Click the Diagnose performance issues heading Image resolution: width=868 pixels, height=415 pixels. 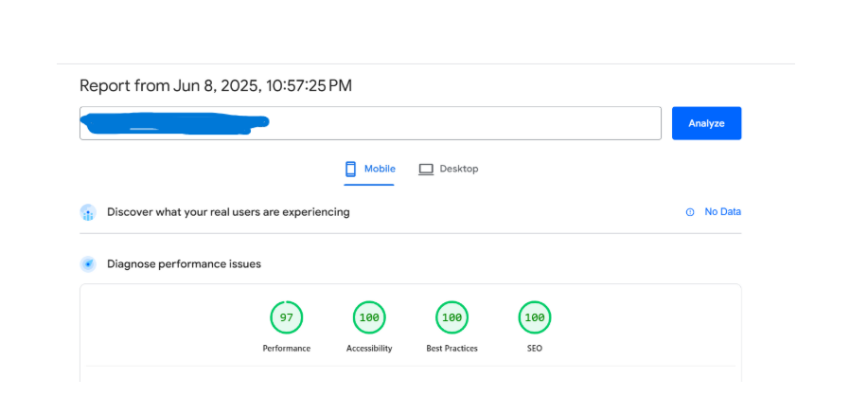click(184, 264)
